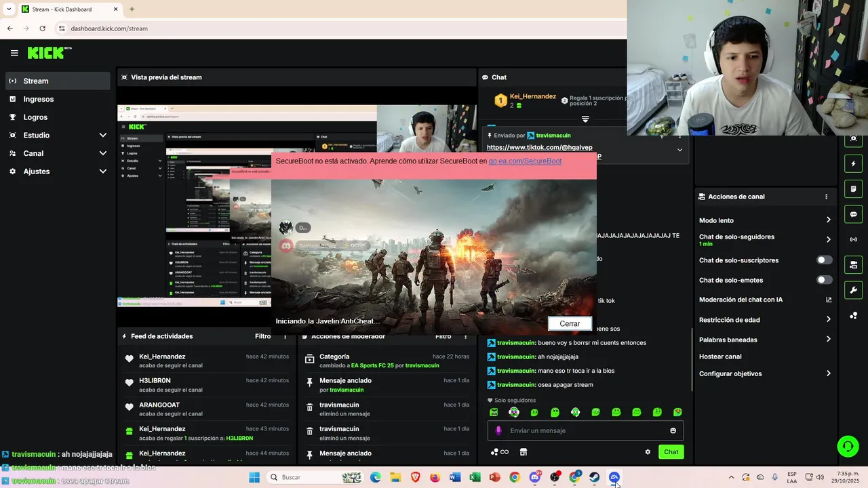868x488 pixels.
Task: Select Stream in the sidebar
Action: pyautogui.click(x=58, y=81)
